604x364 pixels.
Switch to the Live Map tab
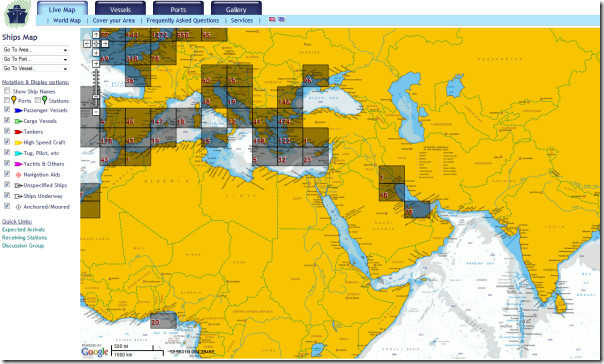coord(62,9)
